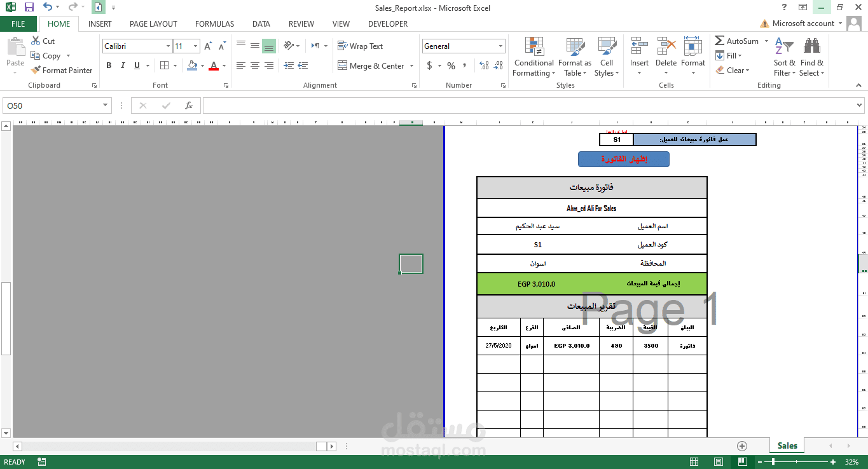Click the Align Left icon
This screenshot has height=469, width=868.
point(241,65)
